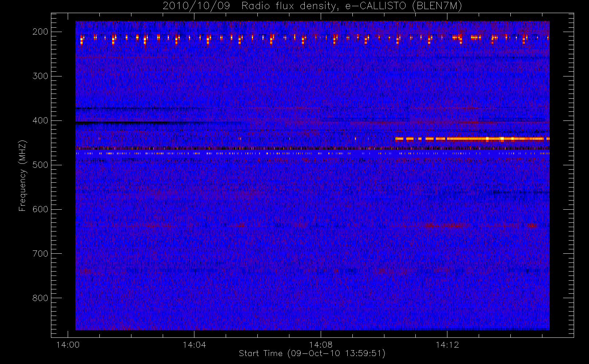
Task: Click the 14:00 time tick label
Action: click(68, 345)
